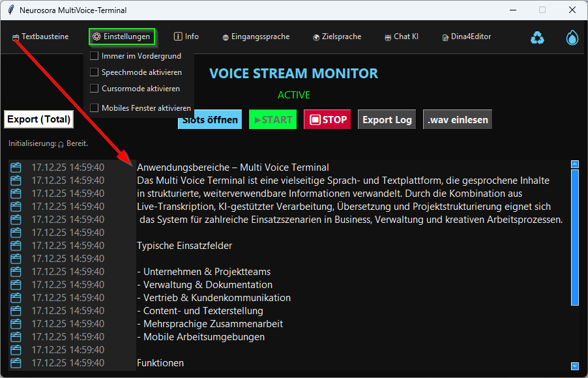
Task: Open Chat KI from the toolbar
Action: click(x=401, y=37)
